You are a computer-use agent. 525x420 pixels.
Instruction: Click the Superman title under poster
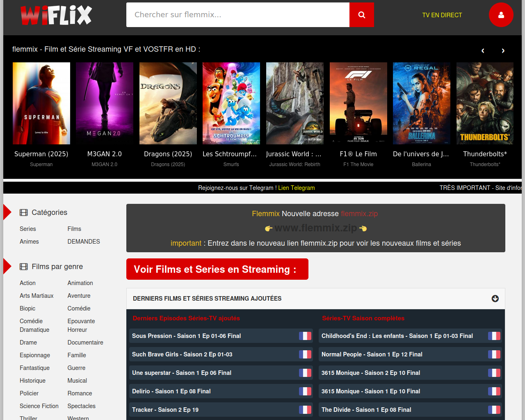[41, 154]
